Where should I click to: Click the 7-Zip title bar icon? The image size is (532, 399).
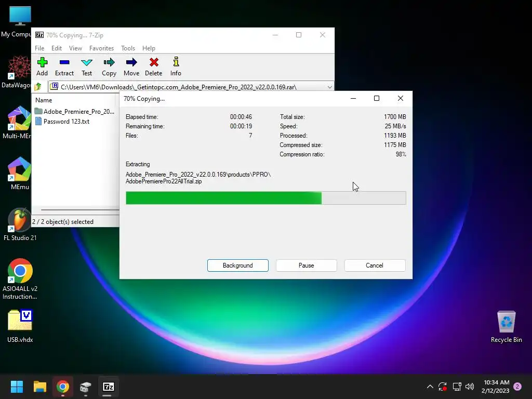click(x=39, y=35)
